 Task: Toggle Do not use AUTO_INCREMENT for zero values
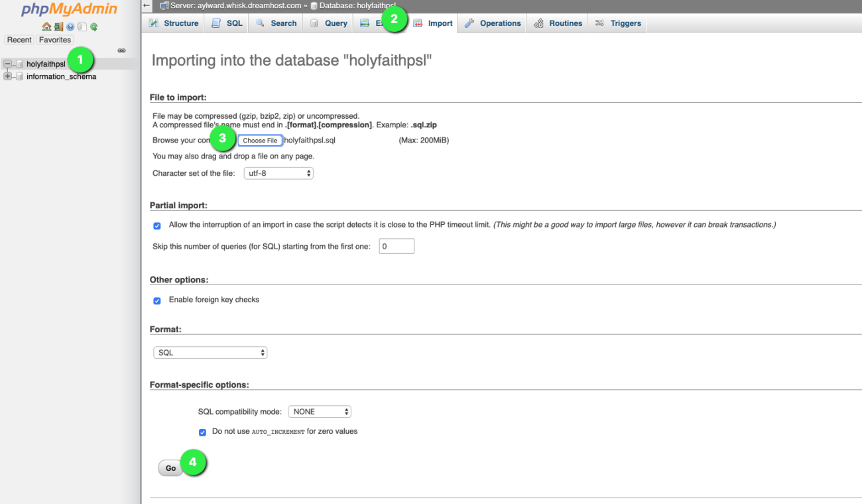202,432
